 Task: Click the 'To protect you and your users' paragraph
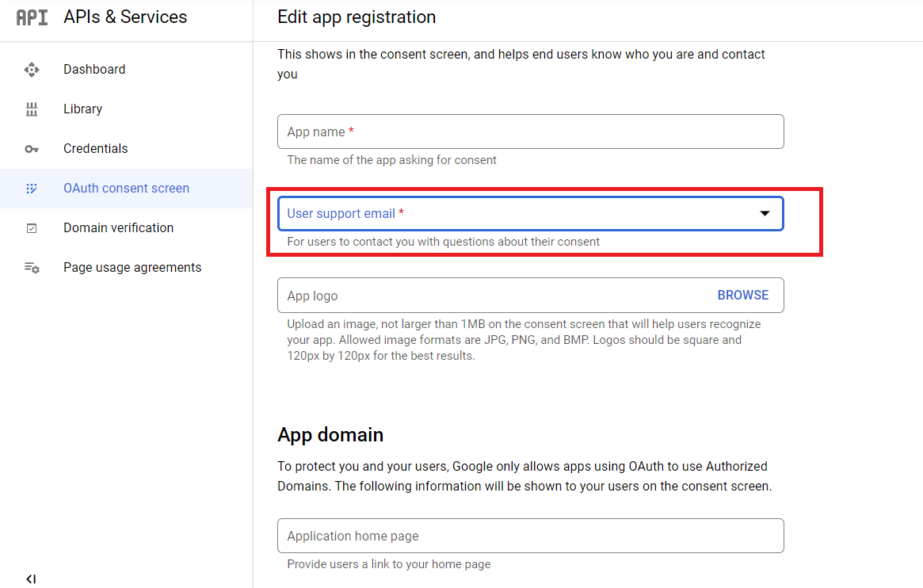point(524,476)
